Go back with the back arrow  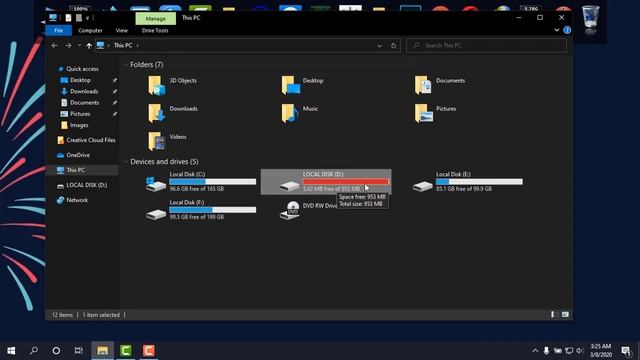[x=55, y=45]
